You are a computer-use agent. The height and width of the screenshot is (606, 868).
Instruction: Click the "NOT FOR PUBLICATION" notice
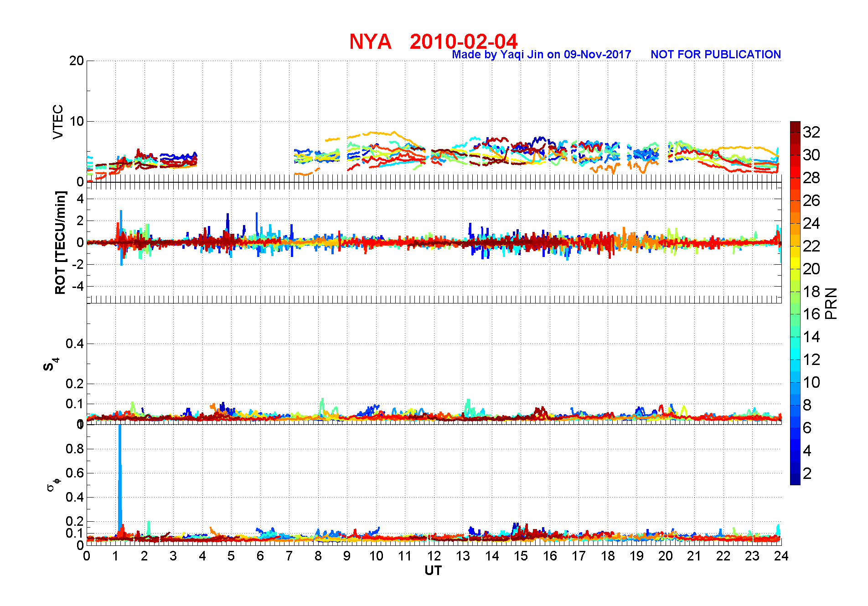point(716,55)
